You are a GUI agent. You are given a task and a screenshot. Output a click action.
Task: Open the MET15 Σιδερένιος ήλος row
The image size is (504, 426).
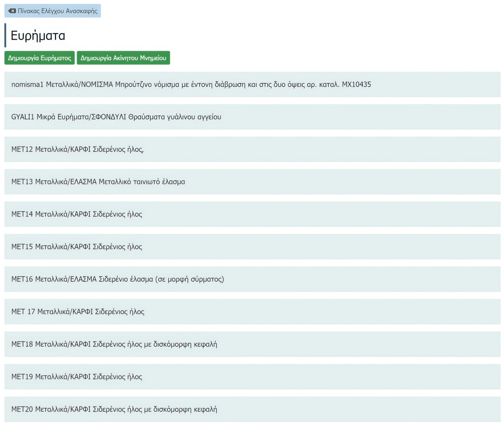[77, 247]
